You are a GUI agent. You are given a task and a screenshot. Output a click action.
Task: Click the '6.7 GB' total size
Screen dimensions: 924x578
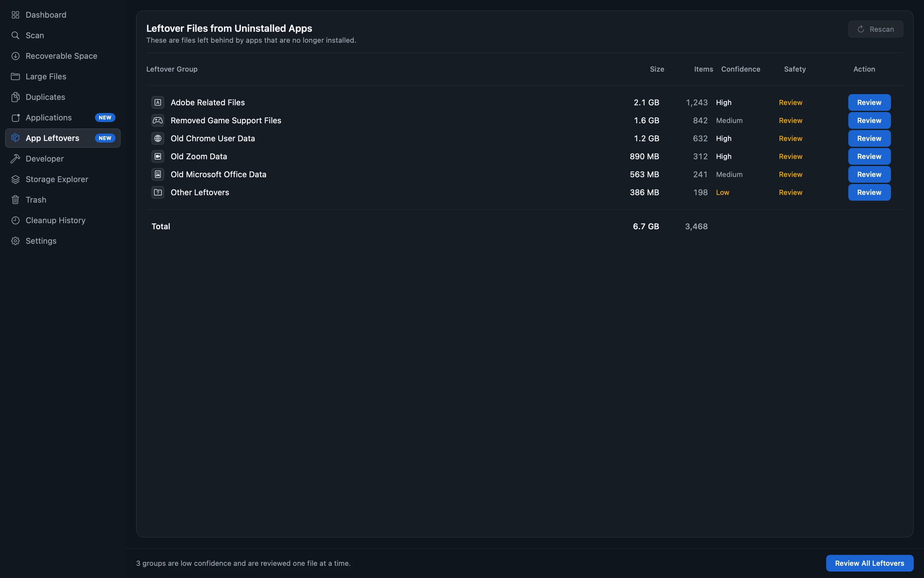646,226
